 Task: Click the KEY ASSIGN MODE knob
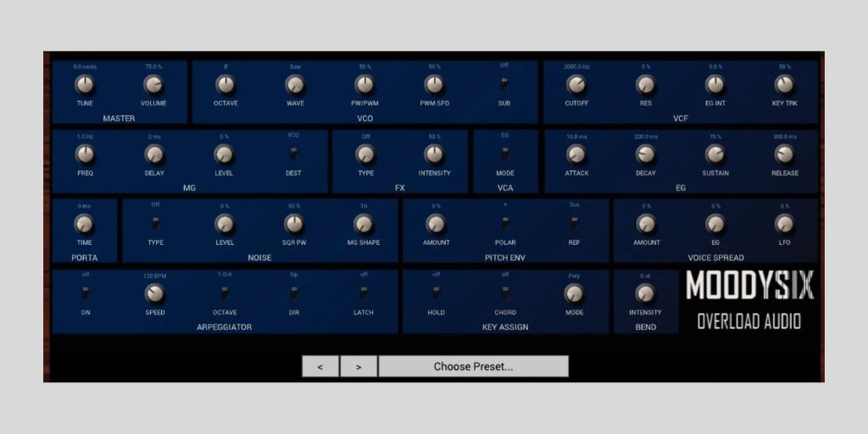click(x=574, y=293)
